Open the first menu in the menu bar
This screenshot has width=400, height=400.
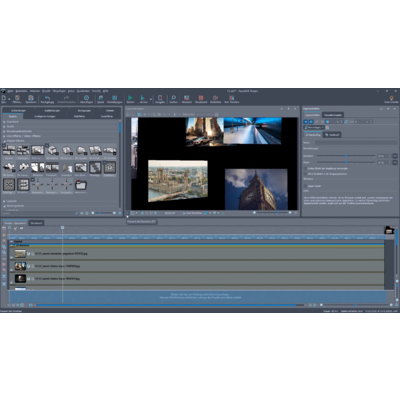[x=10, y=91]
